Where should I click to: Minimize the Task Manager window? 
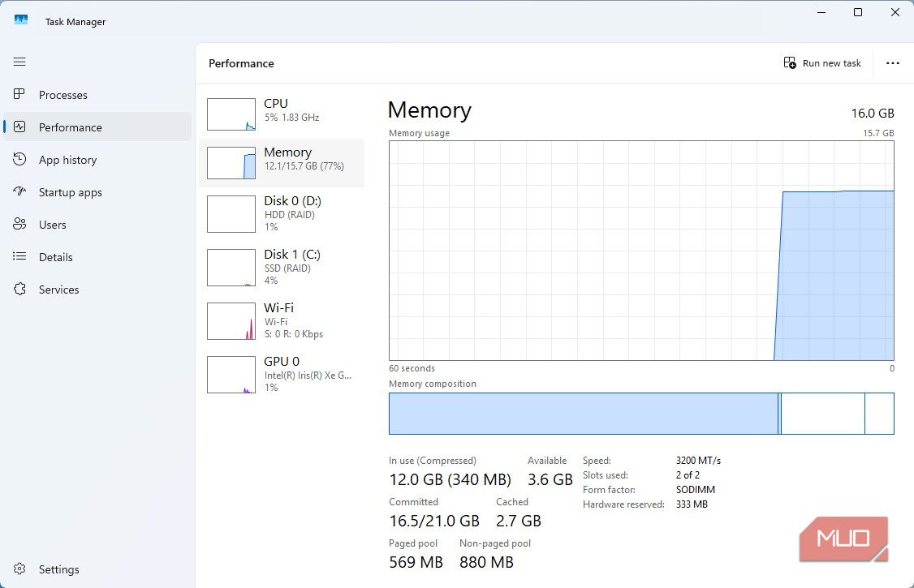pyautogui.click(x=821, y=12)
